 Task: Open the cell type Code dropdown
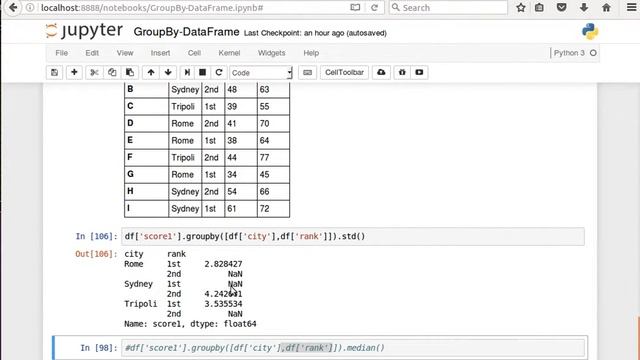(261, 73)
